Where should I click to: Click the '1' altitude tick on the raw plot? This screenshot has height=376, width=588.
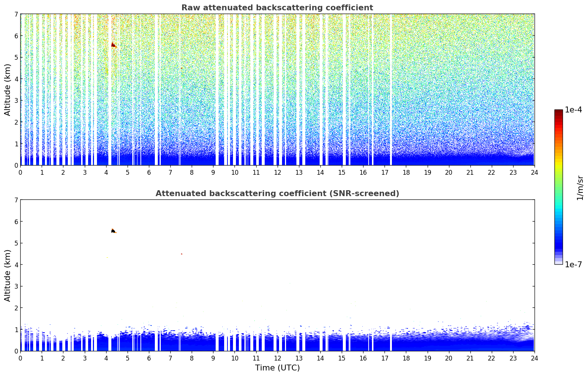click(x=16, y=143)
